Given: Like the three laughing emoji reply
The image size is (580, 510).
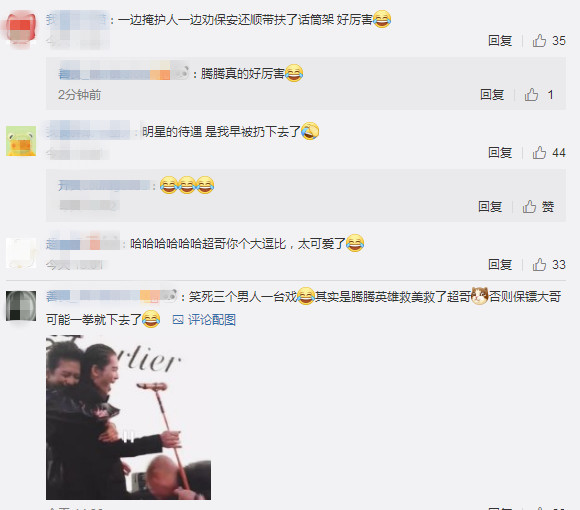Looking at the screenshot, I should tap(529, 206).
